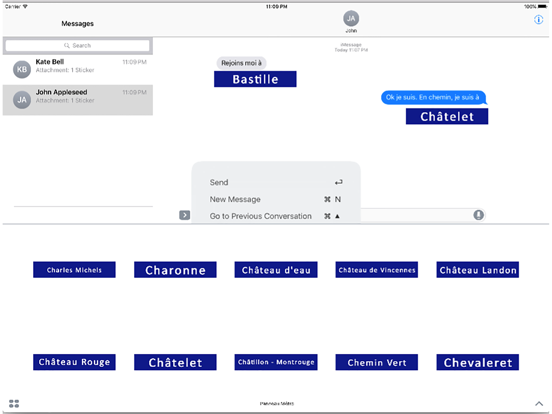Select the Charonne sticker
Screen dimensions: 552x414
175,270
